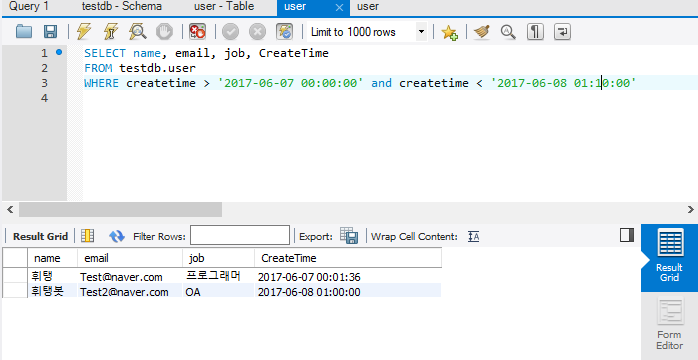Toggle invisible characters pilcrow icon
The width and height of the screenshot is (698, 360).
(x=535, y=32)
